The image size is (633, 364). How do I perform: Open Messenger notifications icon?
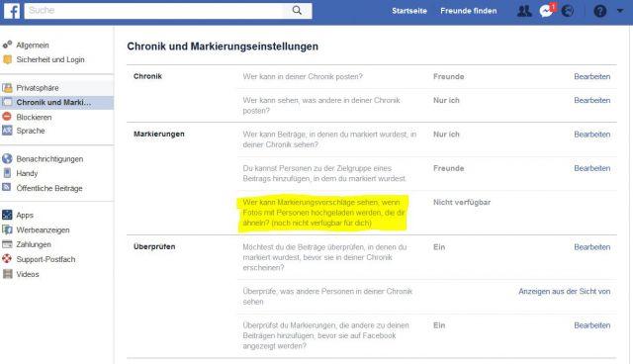tap(546, 11)
